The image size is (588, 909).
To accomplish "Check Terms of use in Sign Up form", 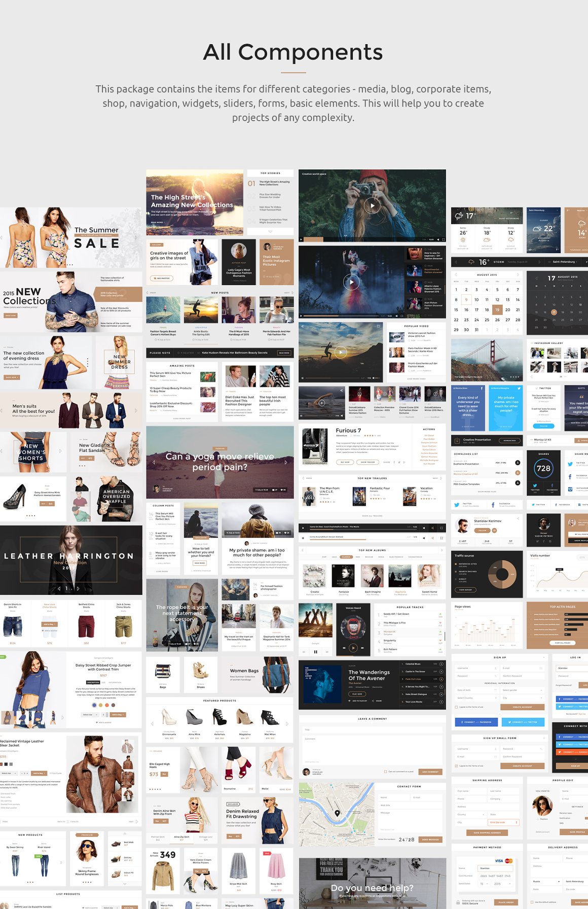I will pyautogui.click(x=456, y=707).
